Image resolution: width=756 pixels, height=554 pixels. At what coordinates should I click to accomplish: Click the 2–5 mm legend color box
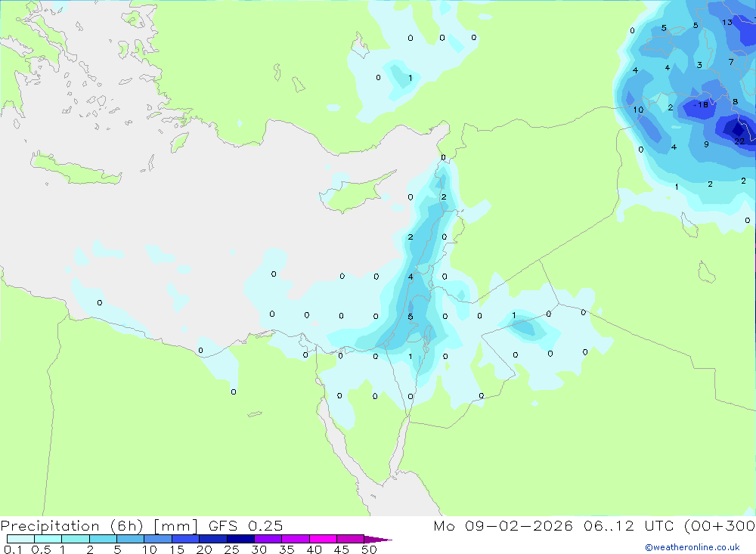[x=103, y=539]
